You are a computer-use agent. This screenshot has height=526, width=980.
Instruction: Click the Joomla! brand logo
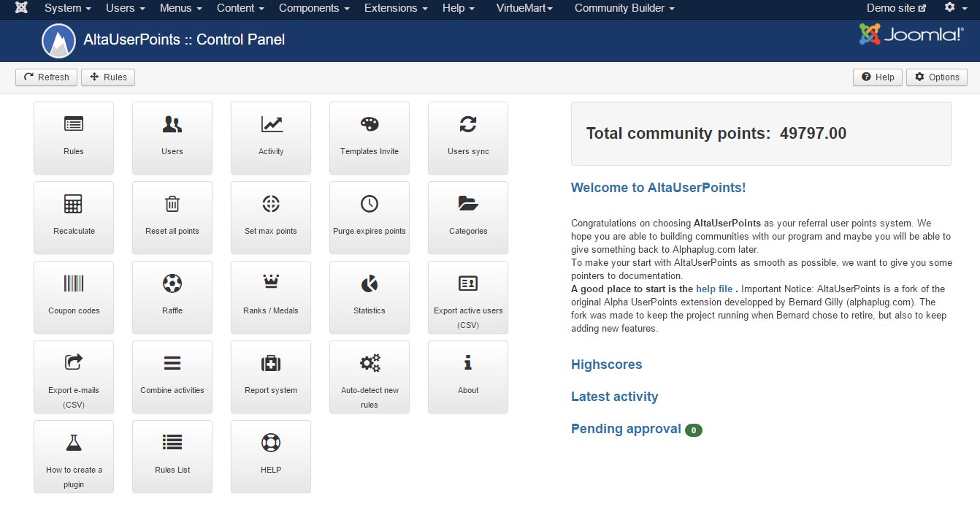point(911,34)
